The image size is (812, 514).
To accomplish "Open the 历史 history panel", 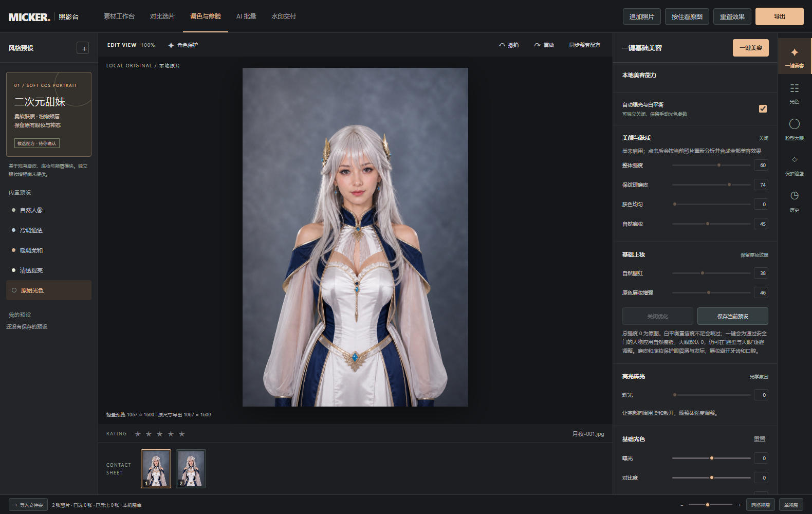I will [795, 201].
